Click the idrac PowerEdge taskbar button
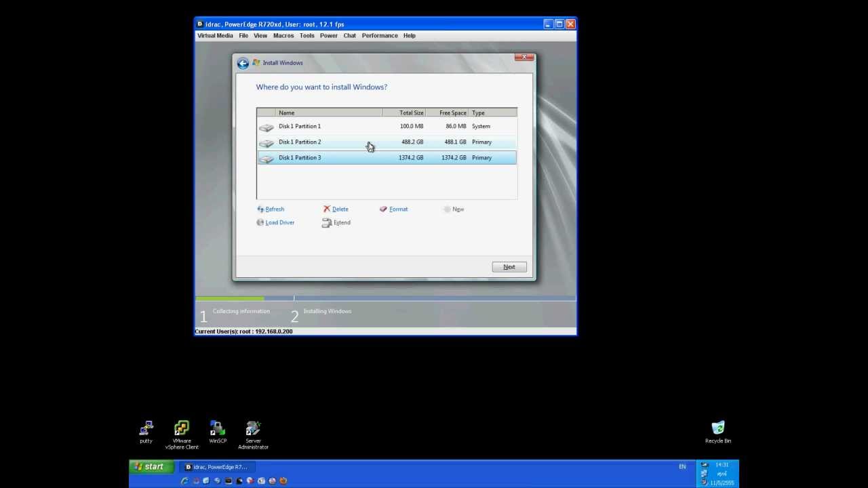The height and width of the screenshot is (488, 868). 217,467
